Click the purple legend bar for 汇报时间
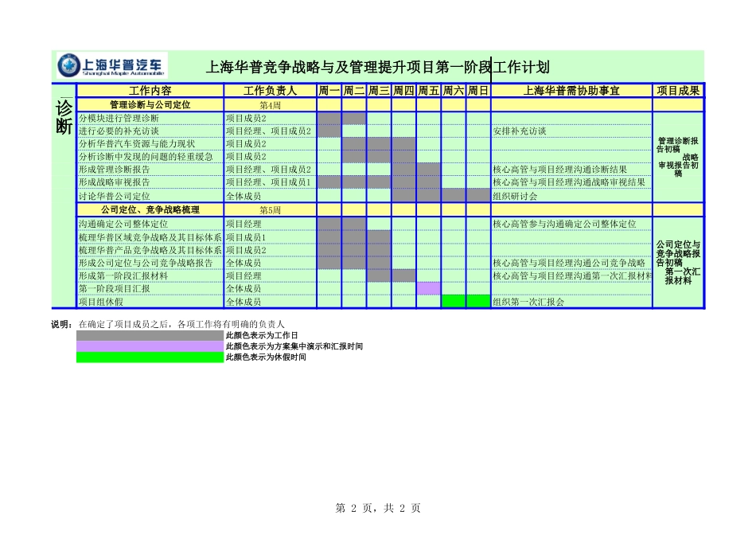The height and width of the screenshot is (535, 756). coord(150,346)
